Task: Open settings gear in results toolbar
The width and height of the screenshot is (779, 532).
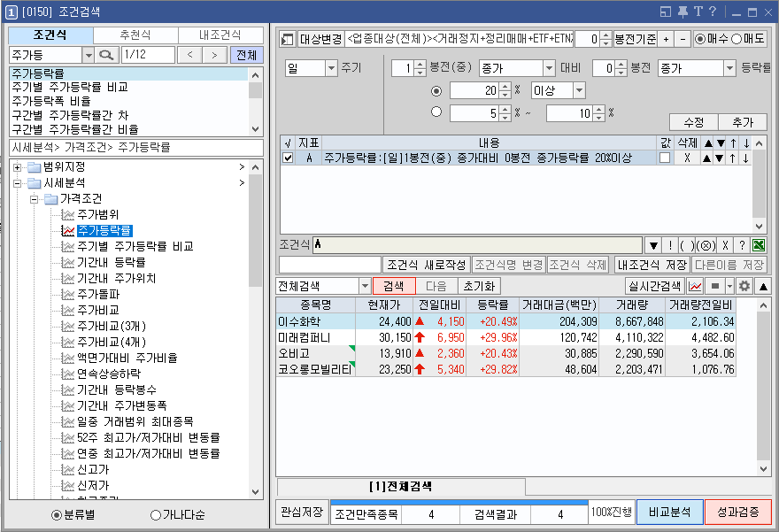Action: [744, 286]
